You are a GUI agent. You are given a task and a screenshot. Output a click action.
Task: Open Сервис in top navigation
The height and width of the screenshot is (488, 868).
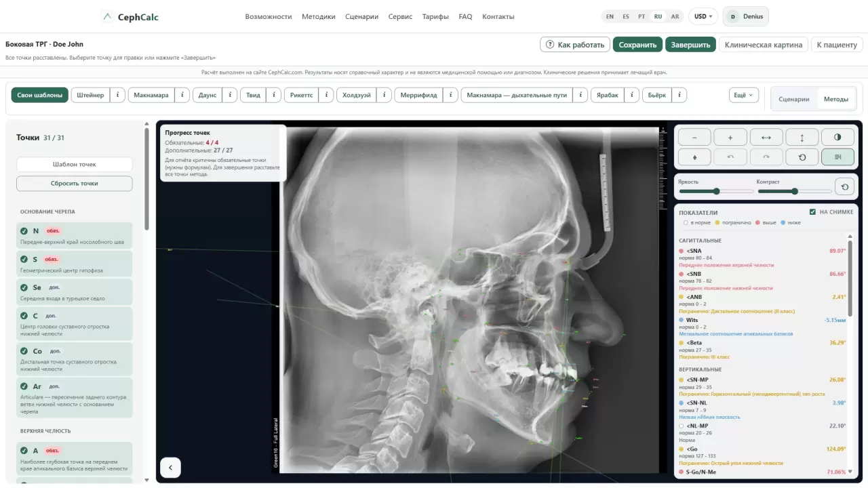[x=400, y=16]
